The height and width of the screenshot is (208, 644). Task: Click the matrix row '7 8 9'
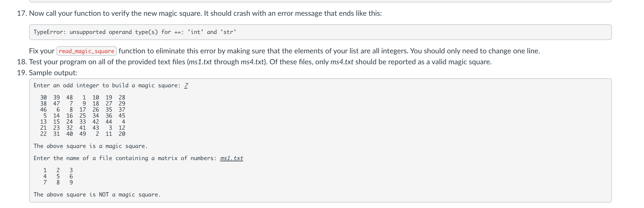(x=58, y=183)
